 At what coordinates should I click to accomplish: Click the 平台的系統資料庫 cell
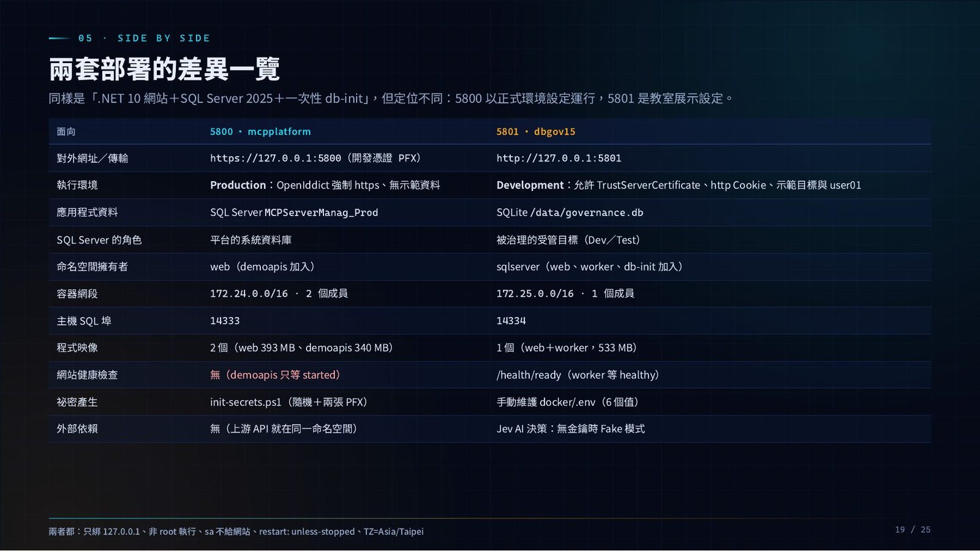tap(251, 240)
